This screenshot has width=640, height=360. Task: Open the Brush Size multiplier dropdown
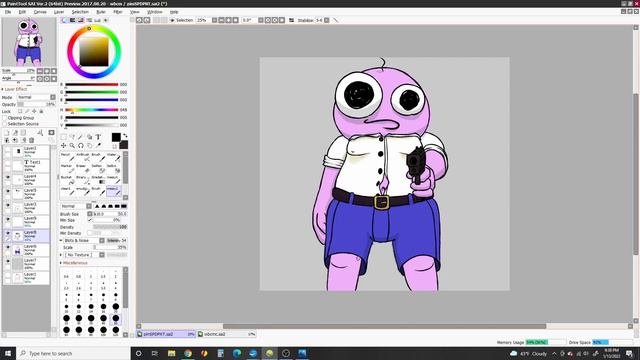coord(90,214)
